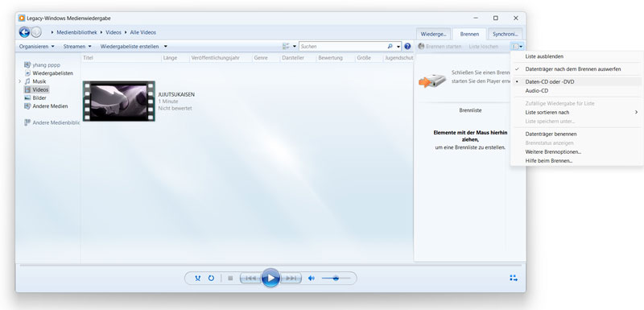Click the Videos breadcrumb
Image resolution: width=644 pixels, height=310 pixels.
point(114,32)
